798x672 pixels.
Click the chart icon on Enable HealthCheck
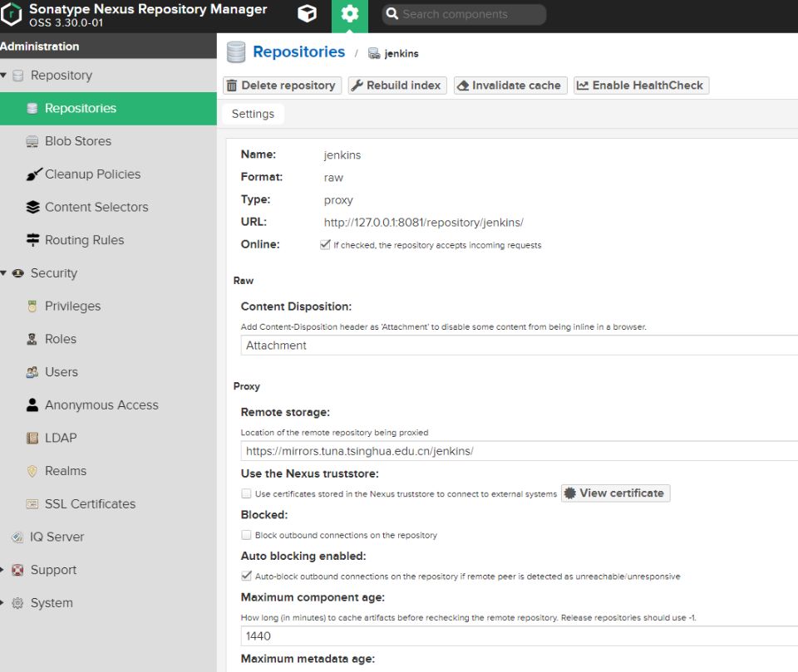click(x=583, y=86)
